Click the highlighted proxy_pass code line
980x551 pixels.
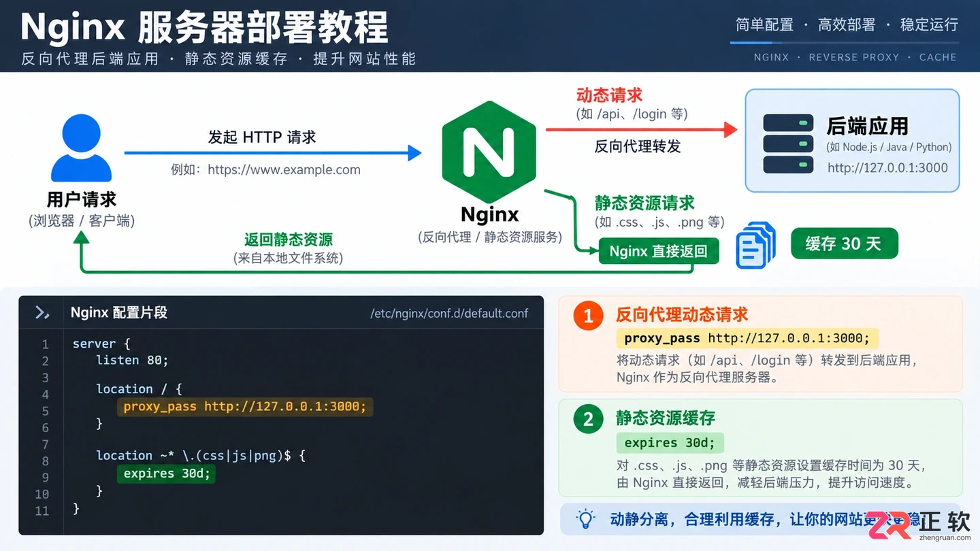245,407
